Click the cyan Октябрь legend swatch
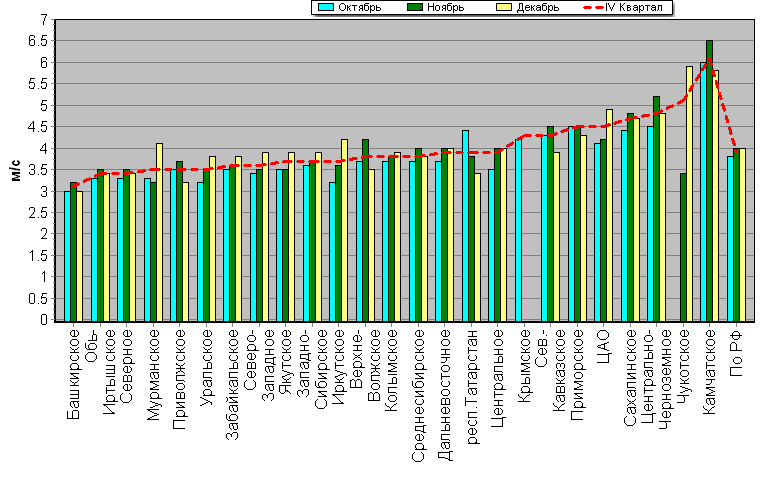Viewport: 777px width, 479px height. (326, 7)
